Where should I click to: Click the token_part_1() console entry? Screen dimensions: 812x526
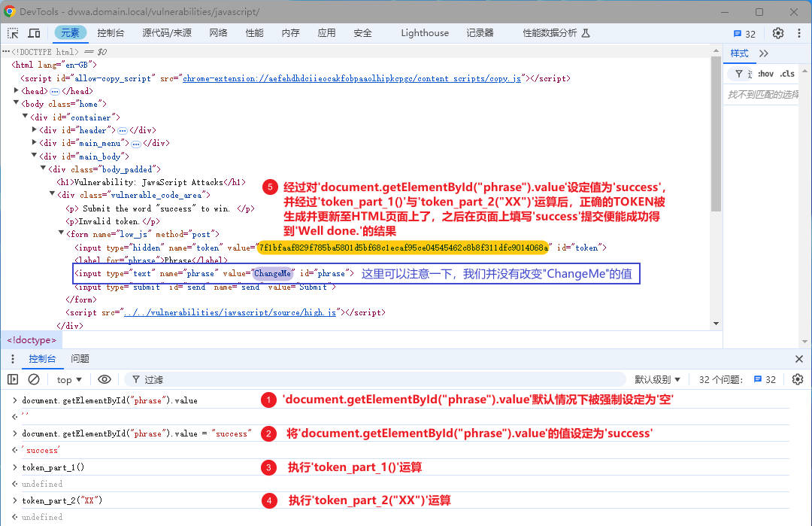point(53,467)
